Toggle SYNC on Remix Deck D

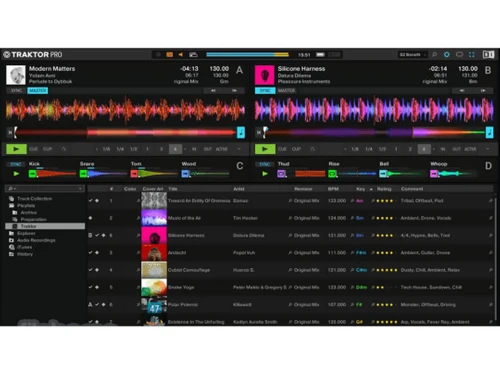[265, 164]
